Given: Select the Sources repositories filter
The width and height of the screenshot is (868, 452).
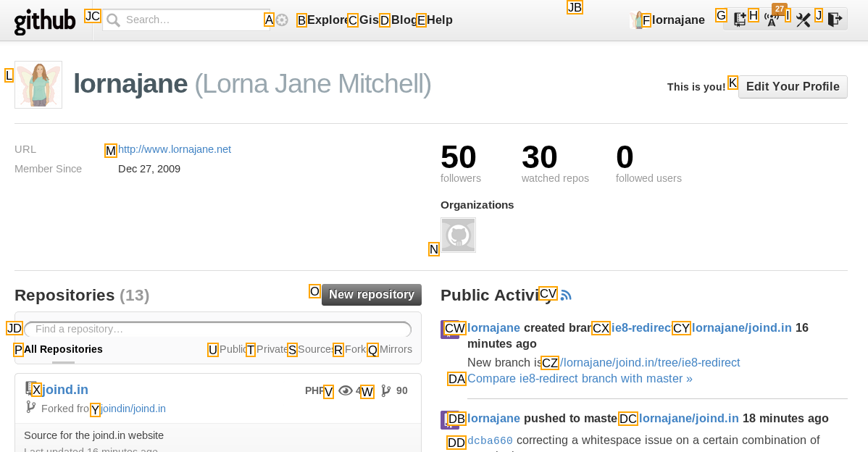Looking at the screenshot, I should [x=315, y=349].
